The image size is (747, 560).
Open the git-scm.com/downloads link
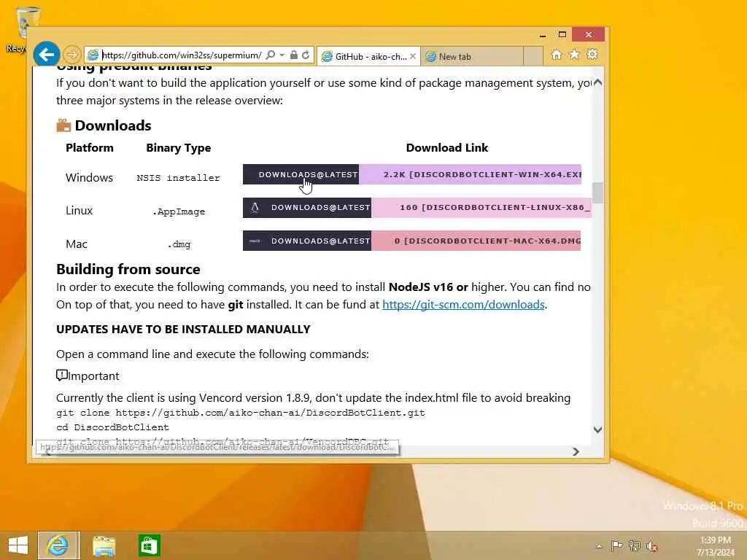coord(463,305)
